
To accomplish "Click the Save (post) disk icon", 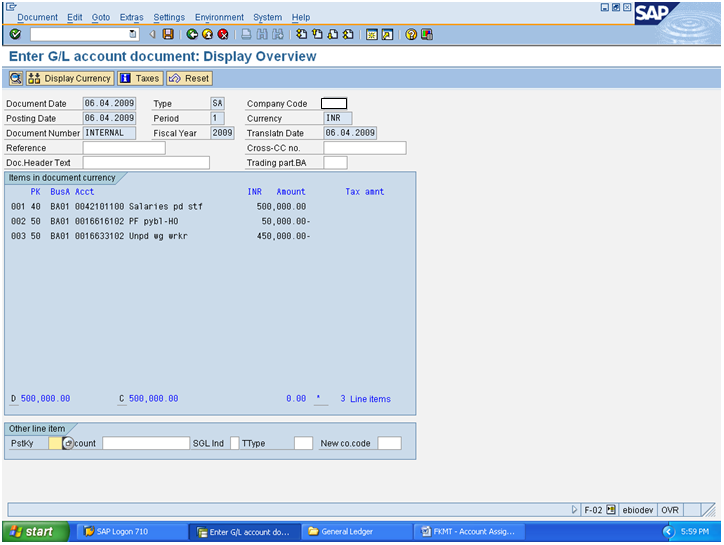I will click(x=169, y=34).
